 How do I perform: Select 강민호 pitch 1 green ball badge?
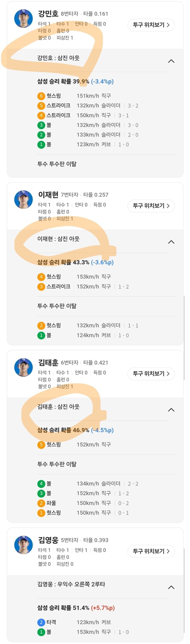[x=41, y=145]
